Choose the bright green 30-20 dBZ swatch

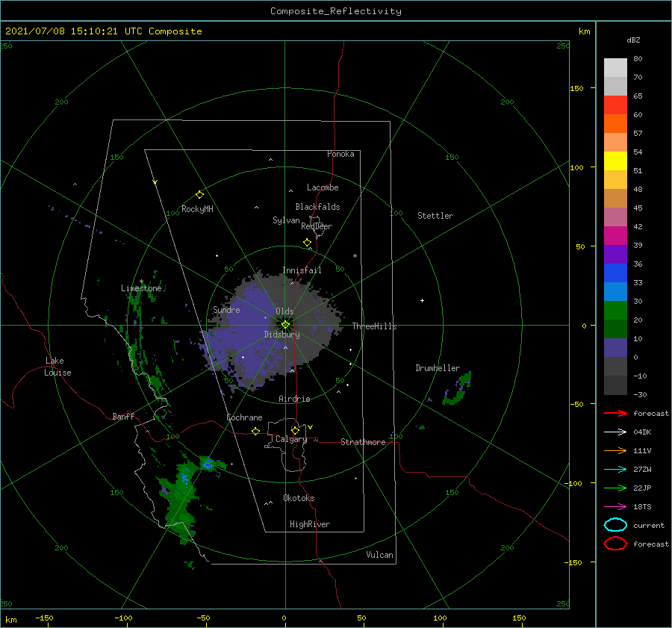click(615, 310)
